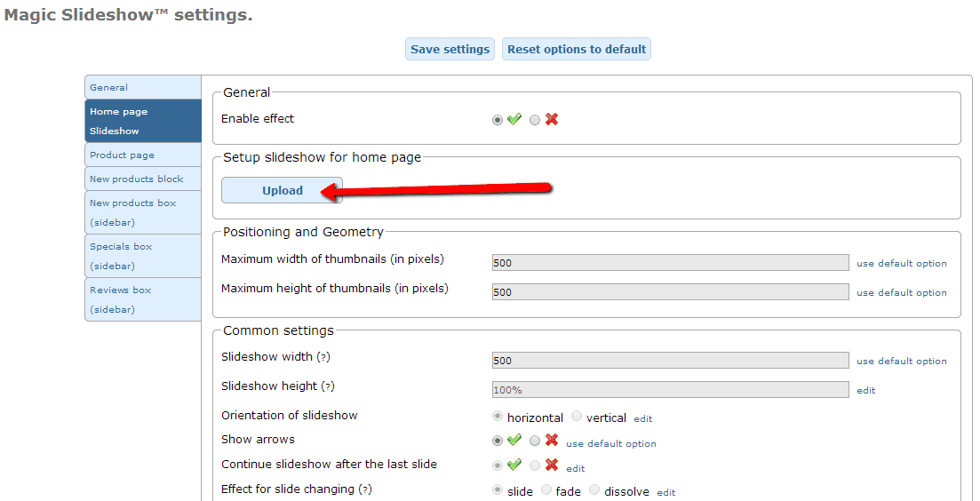Click the Slideshow height input field
The image size is (980, 501).
(x=670, y=390)
